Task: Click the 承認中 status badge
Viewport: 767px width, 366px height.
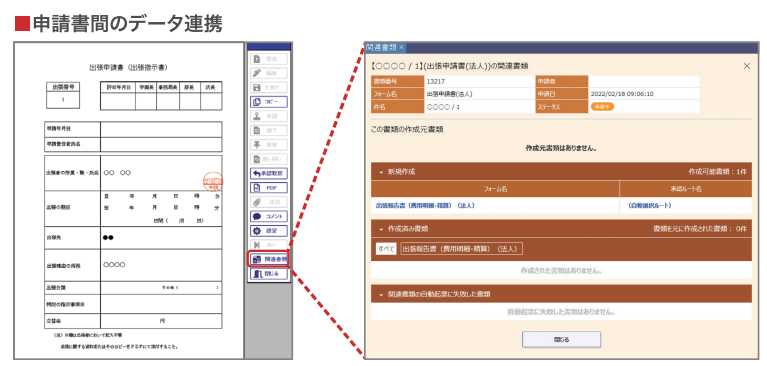Action: click(602, 106)
